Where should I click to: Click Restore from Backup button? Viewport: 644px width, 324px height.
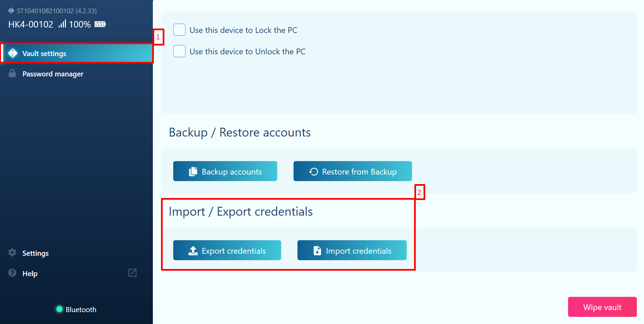[x=353, y=171]
